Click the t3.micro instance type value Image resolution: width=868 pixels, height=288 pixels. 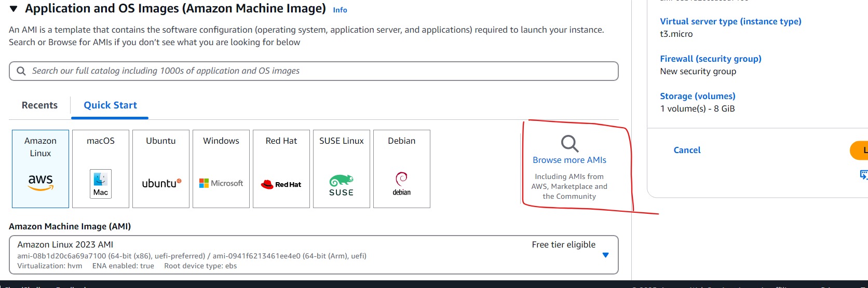676,34
